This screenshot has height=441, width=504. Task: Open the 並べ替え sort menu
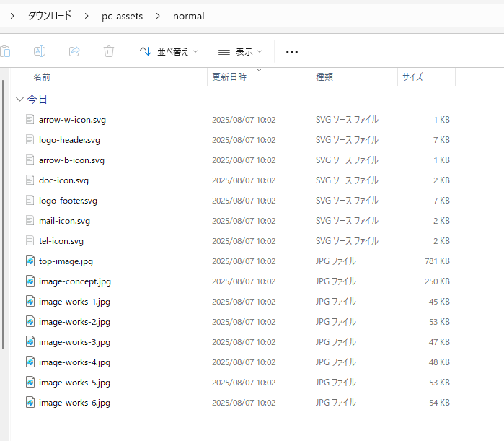[169, 51]
